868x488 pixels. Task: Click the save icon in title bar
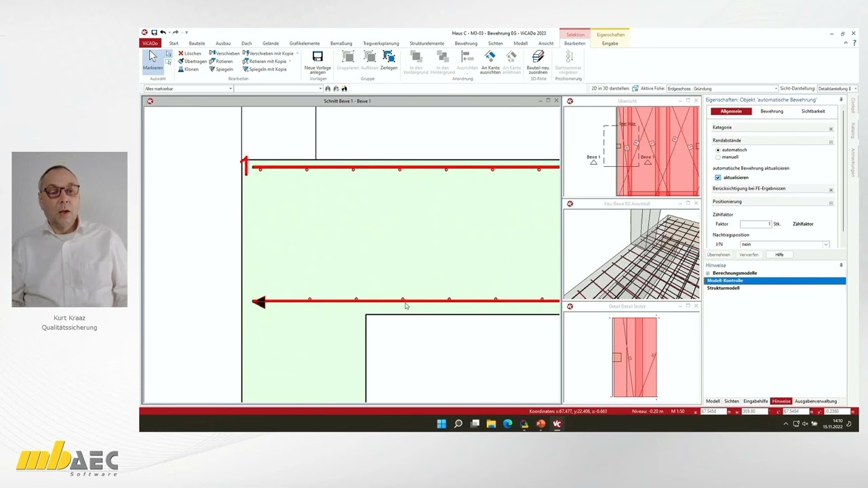pos(154,33)
